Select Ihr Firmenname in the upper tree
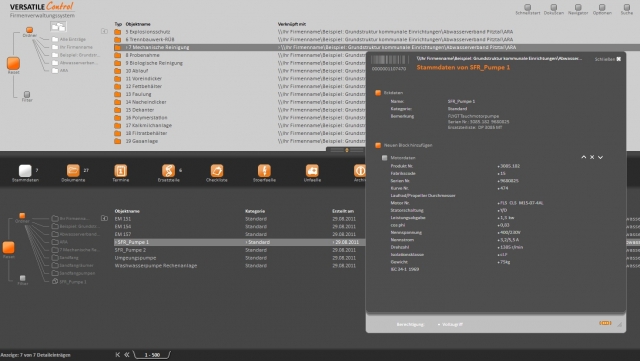Image resolution: width=640 pixels, height=361 pixels. (76, 47)
